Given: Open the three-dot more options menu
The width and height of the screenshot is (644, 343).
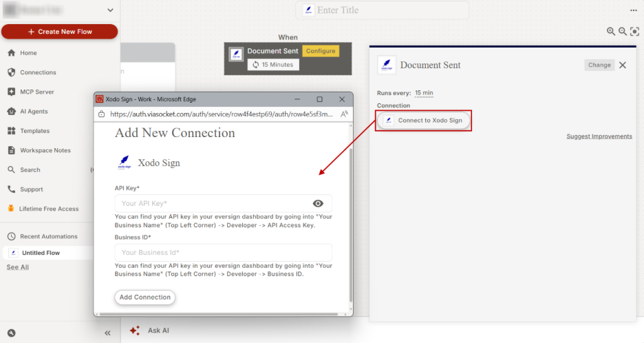Looking at the screenshot, I should (x=634, y=10).
